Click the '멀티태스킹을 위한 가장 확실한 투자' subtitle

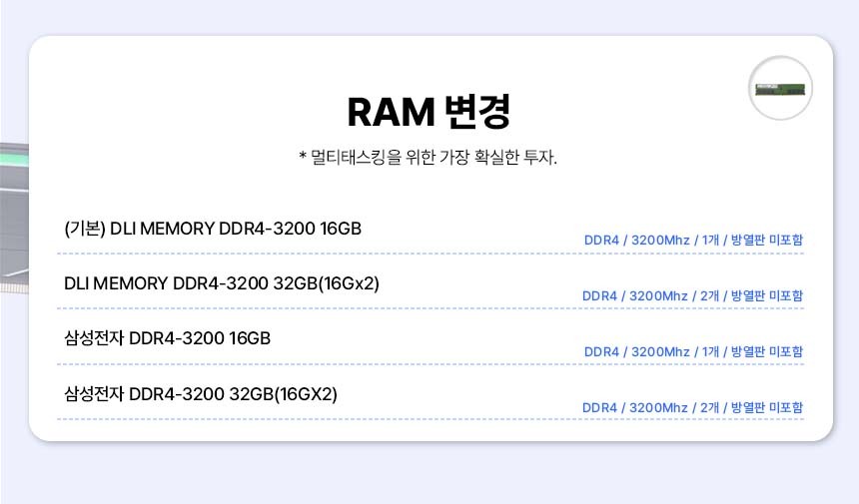click(429, 158)
